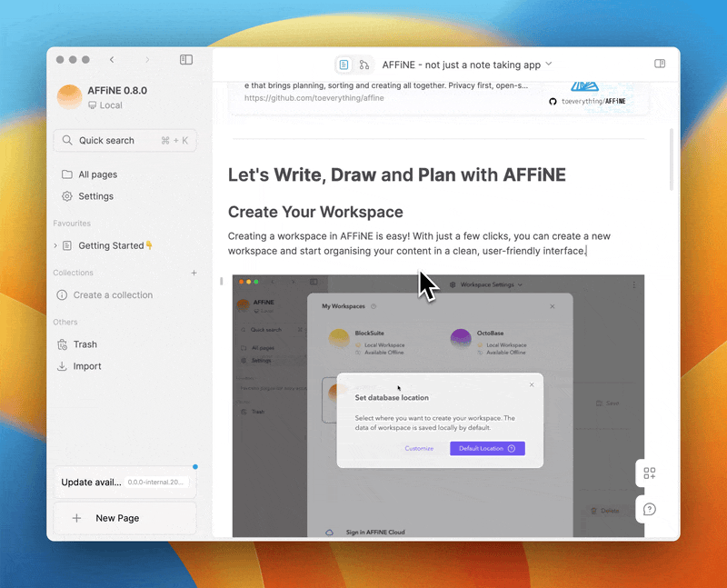Go back with the left arrow
This screenshot has height=588, width=727.
112,60
